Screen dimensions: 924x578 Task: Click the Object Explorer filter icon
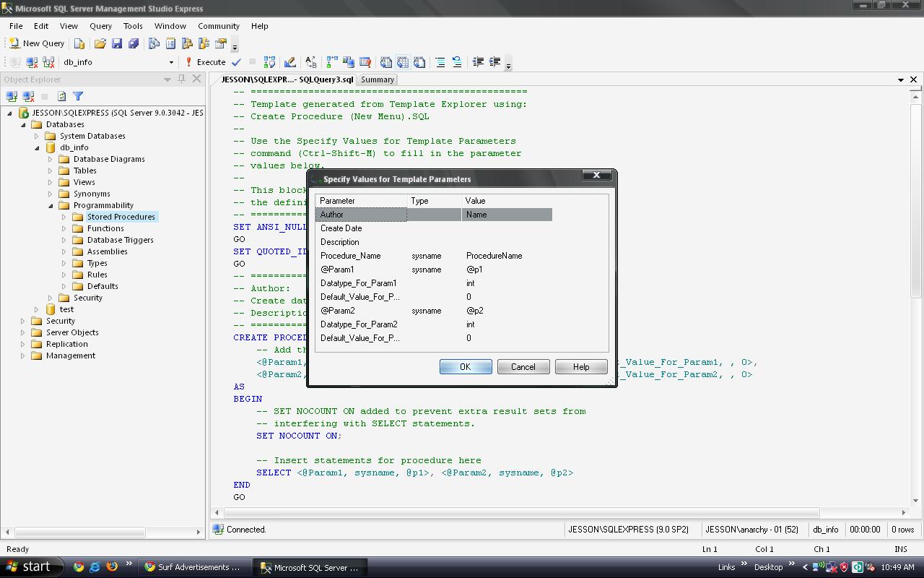point(78,96)
